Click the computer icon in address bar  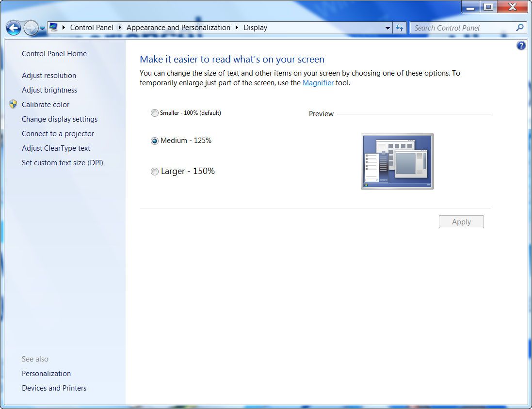pyautogui.click(x=53, y=28)
